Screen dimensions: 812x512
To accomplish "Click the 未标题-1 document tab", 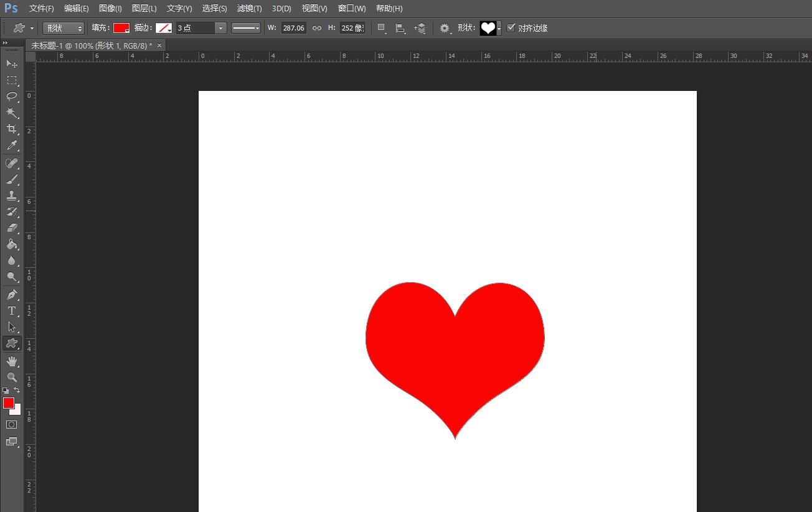I will coord(92,45).
